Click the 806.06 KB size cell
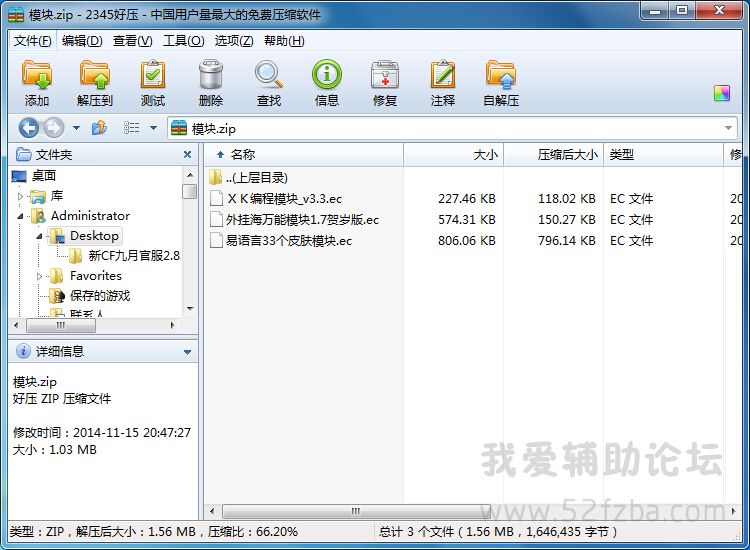Image resolution: width=750 pixels, height=550 pixels. (466, 241)
